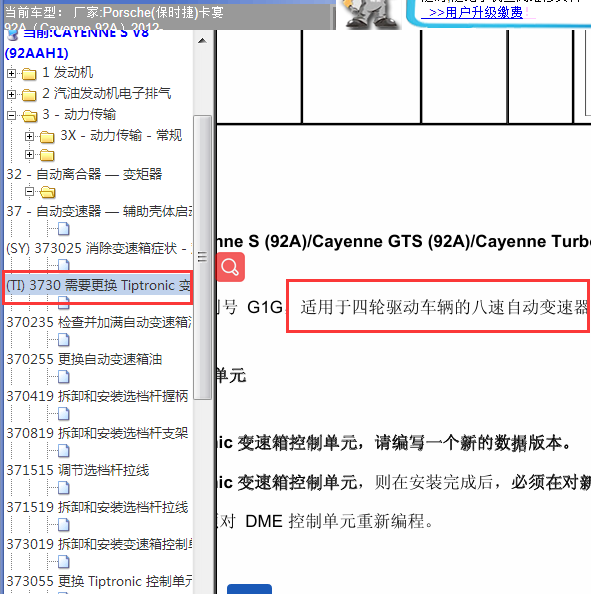Open 370819 拆卸和安装选档杆支架 entry
The image size is (591, 594).
click(x=97, y=433)
